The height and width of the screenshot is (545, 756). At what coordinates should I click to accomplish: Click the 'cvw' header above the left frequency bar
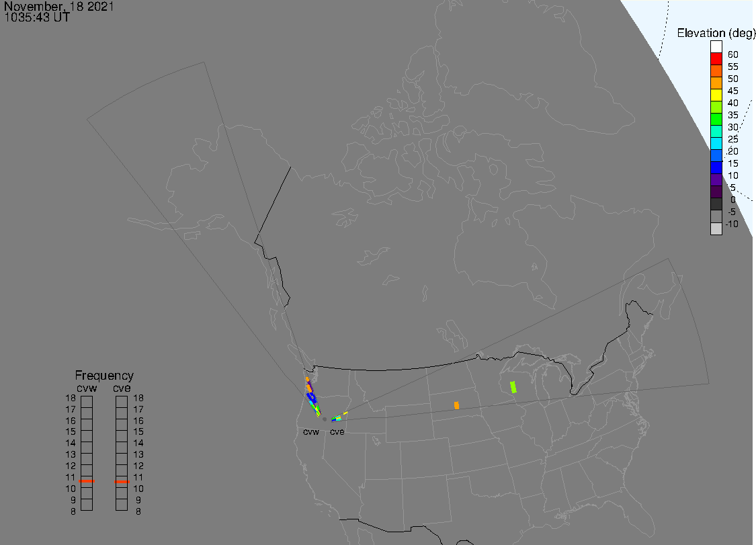[87, 388]
